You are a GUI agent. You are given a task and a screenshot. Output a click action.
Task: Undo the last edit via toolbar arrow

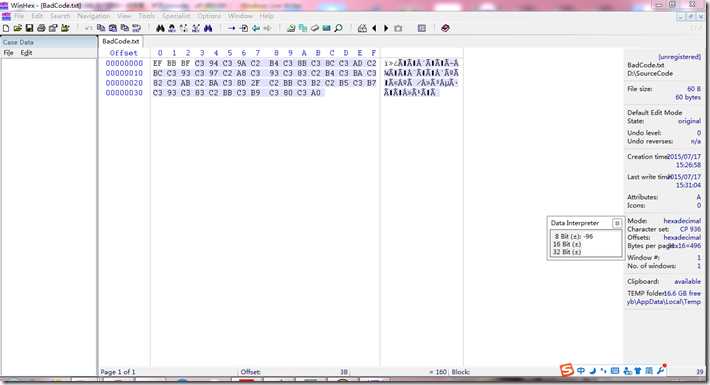click(88, 28)
